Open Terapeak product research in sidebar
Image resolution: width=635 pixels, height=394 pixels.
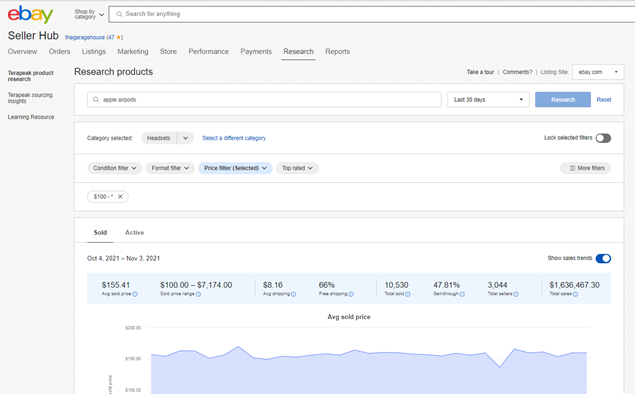tap(30, 76)
